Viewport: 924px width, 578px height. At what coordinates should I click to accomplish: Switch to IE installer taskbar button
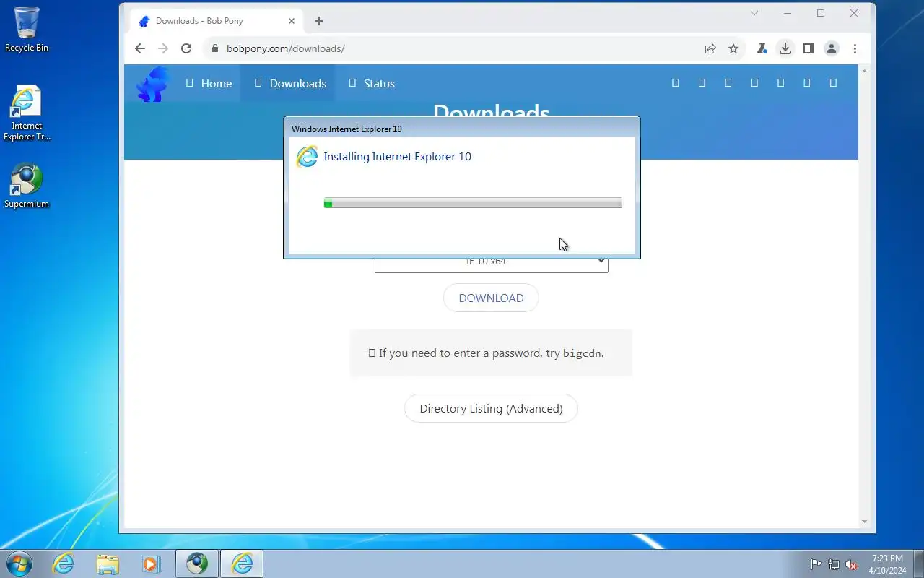coord(242,564)
